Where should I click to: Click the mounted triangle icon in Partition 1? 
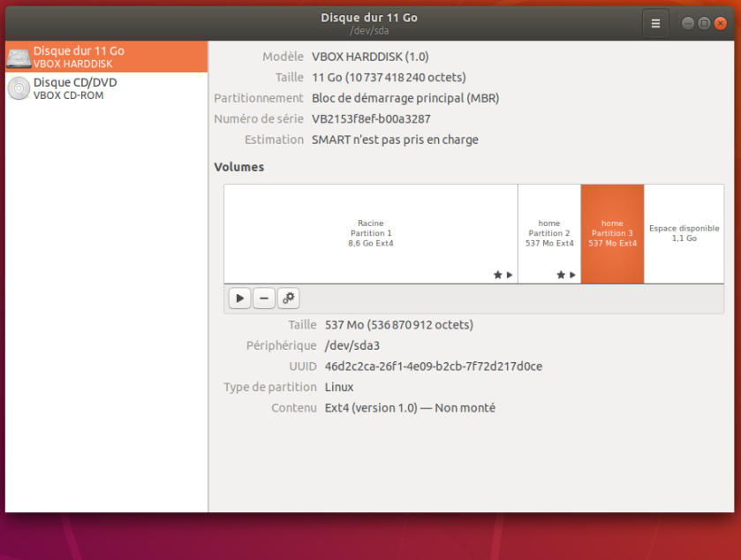point(509,275)
